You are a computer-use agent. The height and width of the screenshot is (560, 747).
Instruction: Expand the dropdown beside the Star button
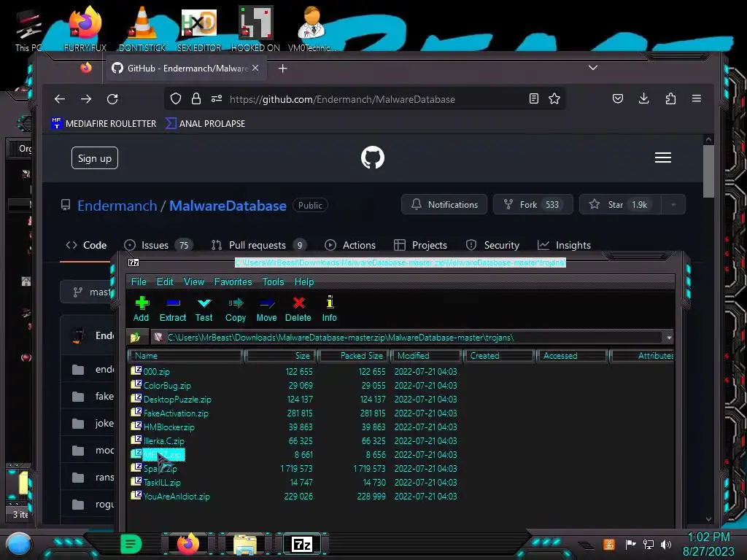[673, 205]
